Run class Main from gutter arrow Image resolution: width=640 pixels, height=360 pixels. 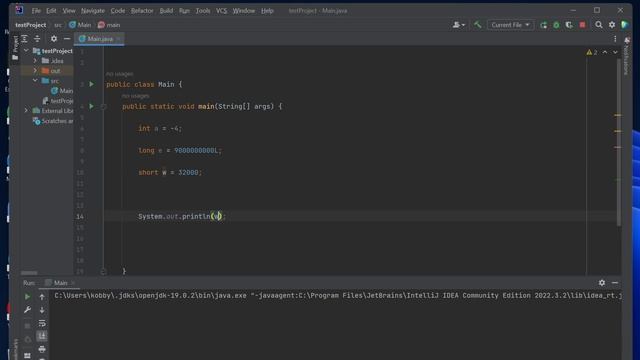91,84
